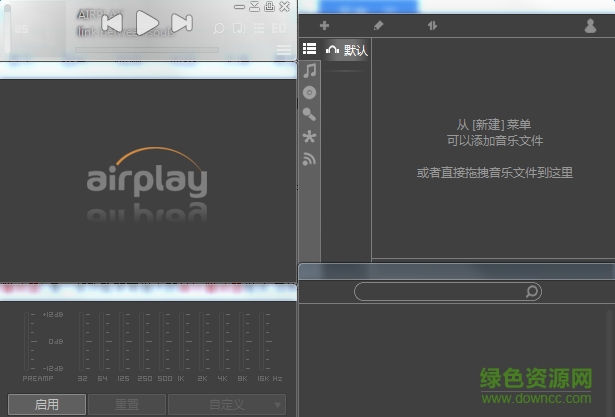The image size is (615, 417).
Task: Select the playlist list view icon
Action: click(309, 49)
